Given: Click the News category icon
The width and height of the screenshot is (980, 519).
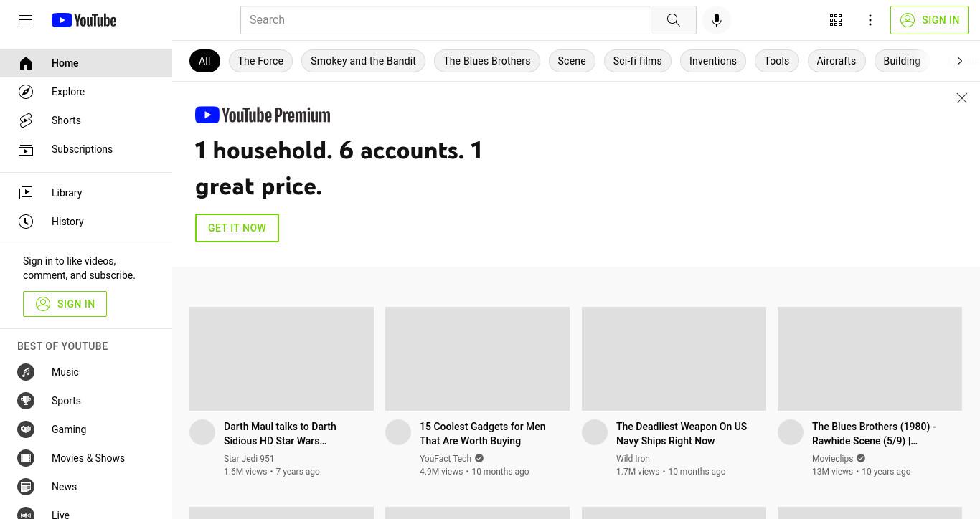Looking at the screenshot, I should point(26,487).
